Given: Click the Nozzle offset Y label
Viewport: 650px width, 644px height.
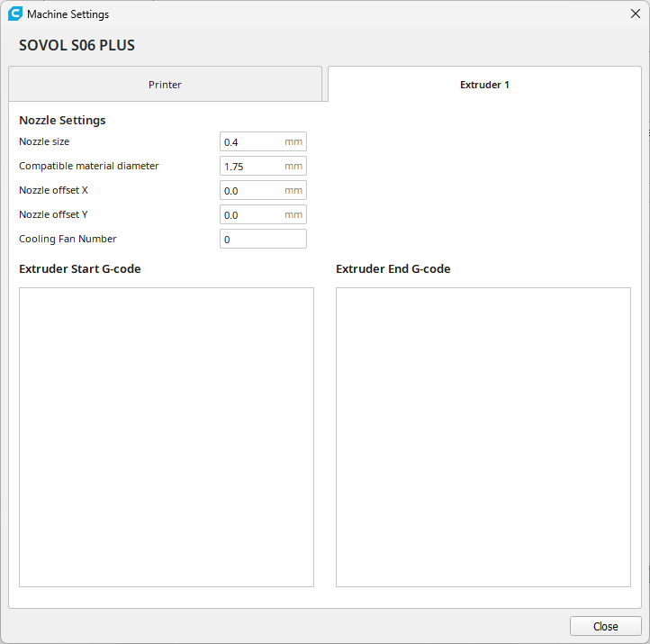Looking at the screenshot, I should click(53, 214).
